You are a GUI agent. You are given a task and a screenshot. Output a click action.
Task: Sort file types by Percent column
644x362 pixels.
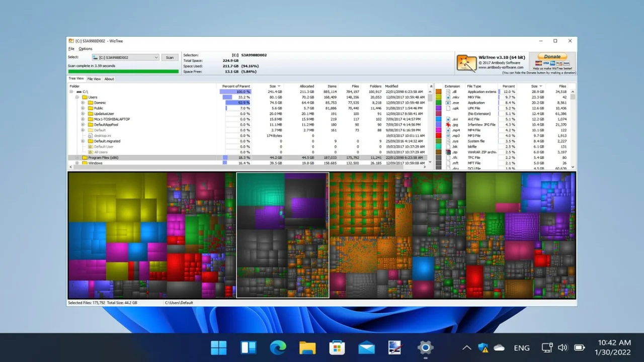[x=509, y=86]
